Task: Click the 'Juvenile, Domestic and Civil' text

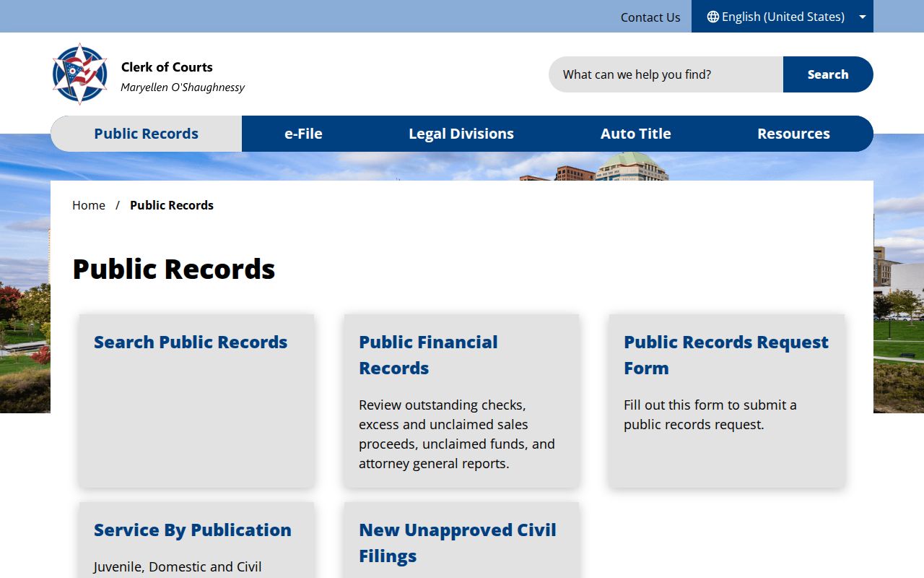Action: click(x=178, y=567)
